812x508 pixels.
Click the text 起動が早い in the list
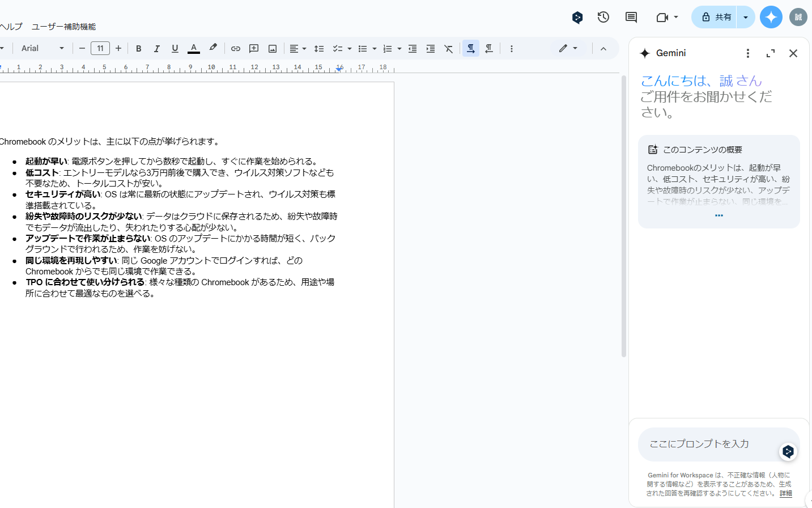(x=46, y=161)
